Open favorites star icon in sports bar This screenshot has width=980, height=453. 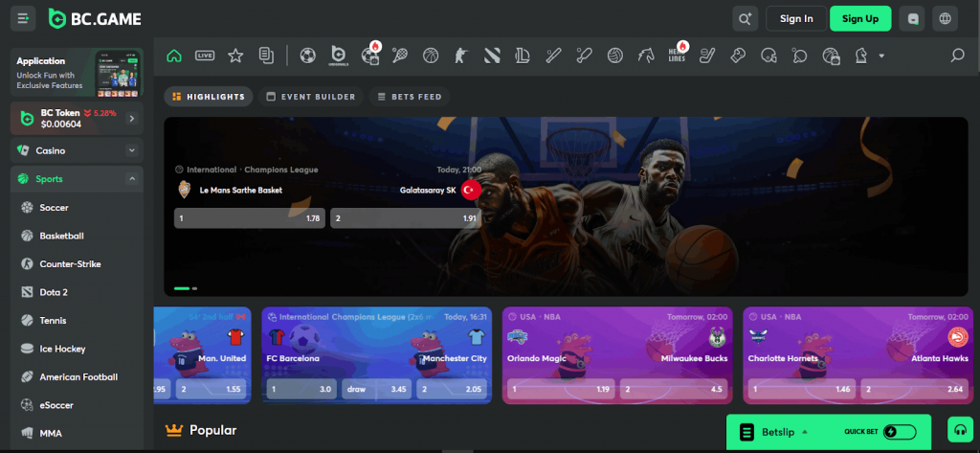(x=235, y=56)
